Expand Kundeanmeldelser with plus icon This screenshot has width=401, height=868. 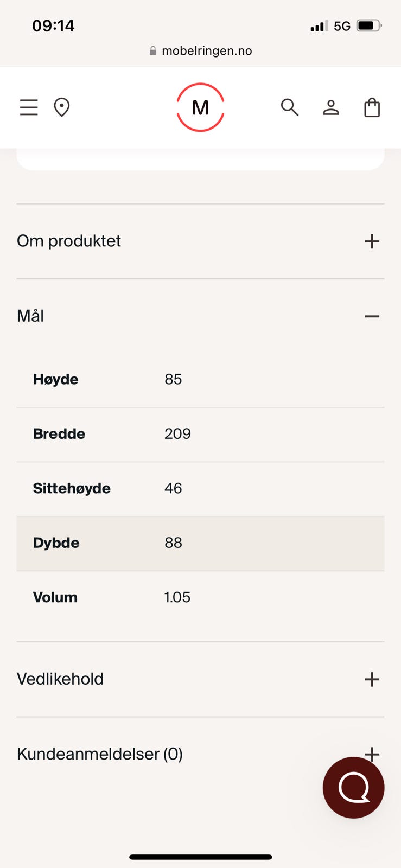click(372, 751)
